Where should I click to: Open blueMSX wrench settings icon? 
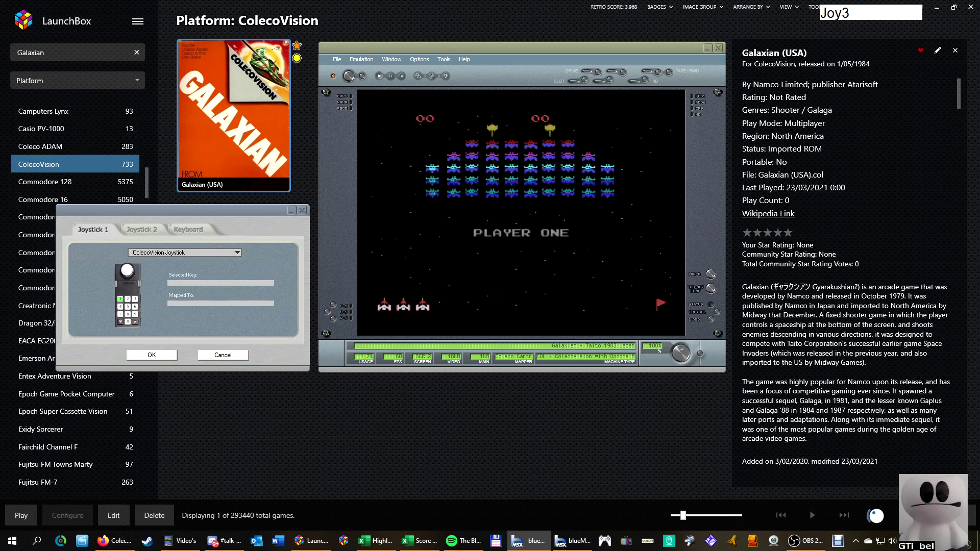432,76
